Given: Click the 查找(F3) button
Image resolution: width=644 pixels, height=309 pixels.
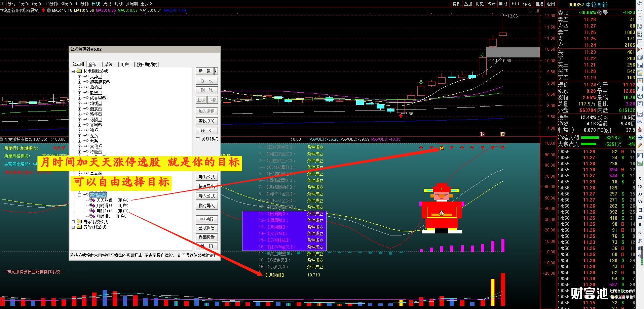Looking at the screenshot, I should [x=206, y=121].
